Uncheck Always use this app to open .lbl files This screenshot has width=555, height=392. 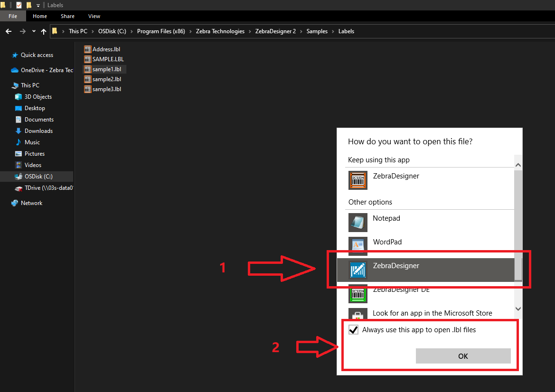point(353,329)
